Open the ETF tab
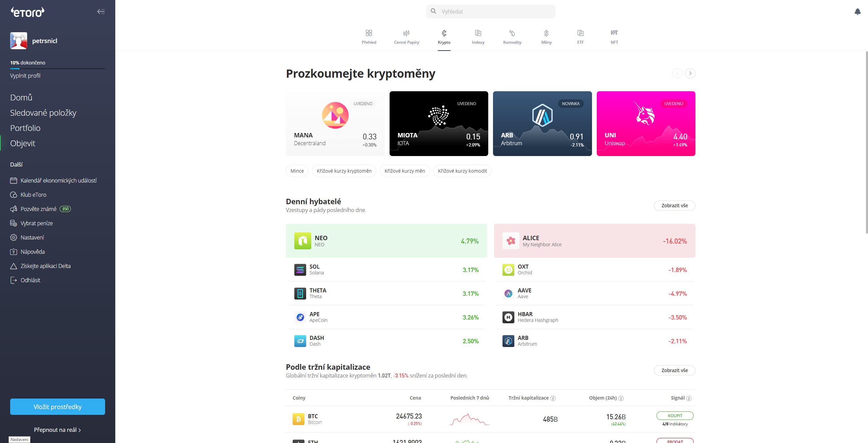 click(580, 37)
